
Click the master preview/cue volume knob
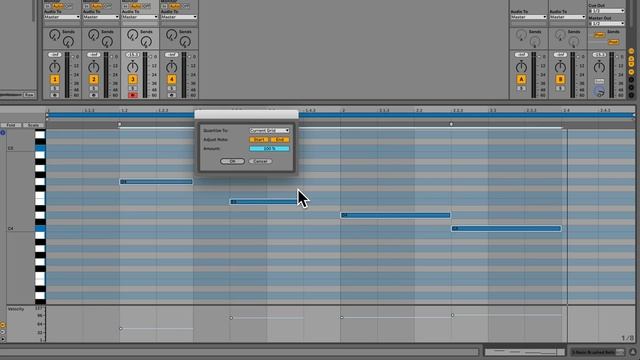[x=599, y=92]
